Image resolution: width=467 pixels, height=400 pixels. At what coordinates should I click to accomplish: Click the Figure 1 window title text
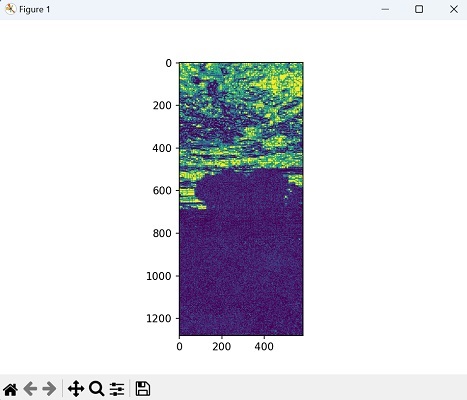pos(34,9)
